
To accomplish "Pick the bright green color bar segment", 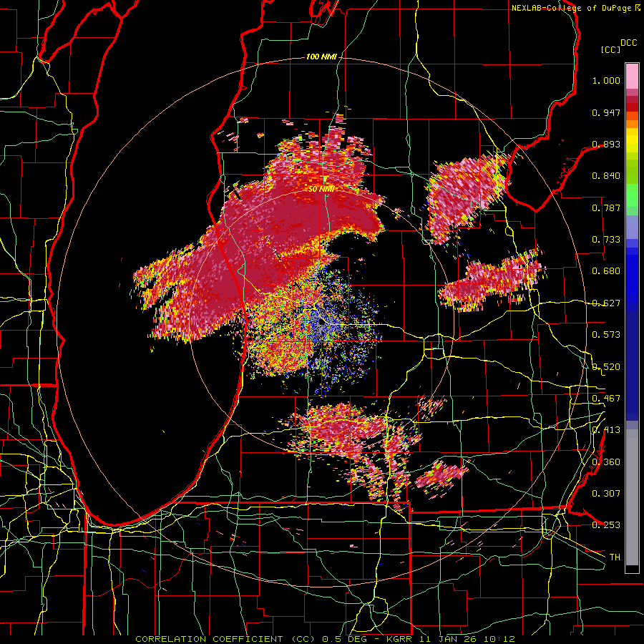I will [x=632, y=195].
